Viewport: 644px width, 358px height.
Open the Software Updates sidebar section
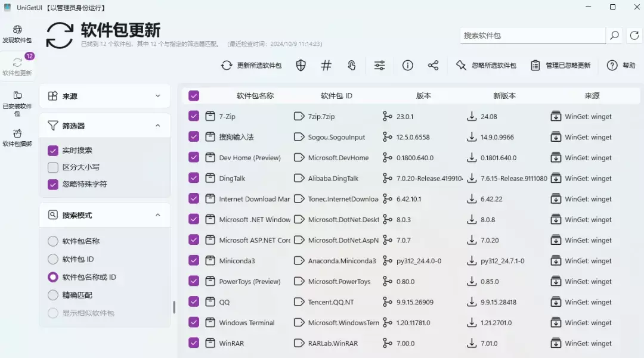[17, 66]
